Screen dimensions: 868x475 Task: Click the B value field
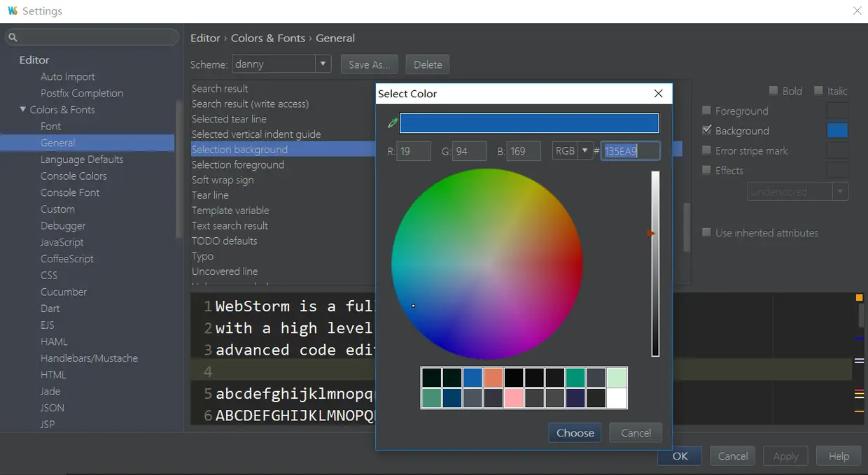pyautogui.click(x=524, y=150)
